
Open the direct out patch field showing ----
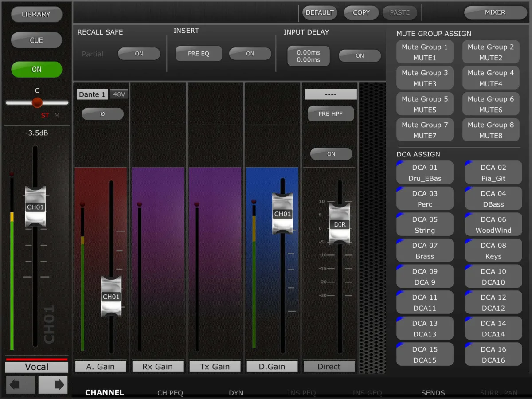point(331,94)
